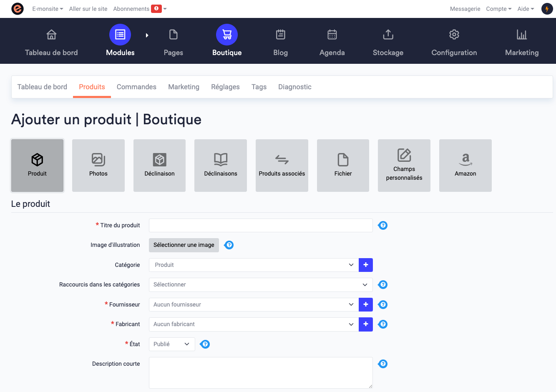Show help for Titre du produit

pyautogui.click(x=383, y=226)
